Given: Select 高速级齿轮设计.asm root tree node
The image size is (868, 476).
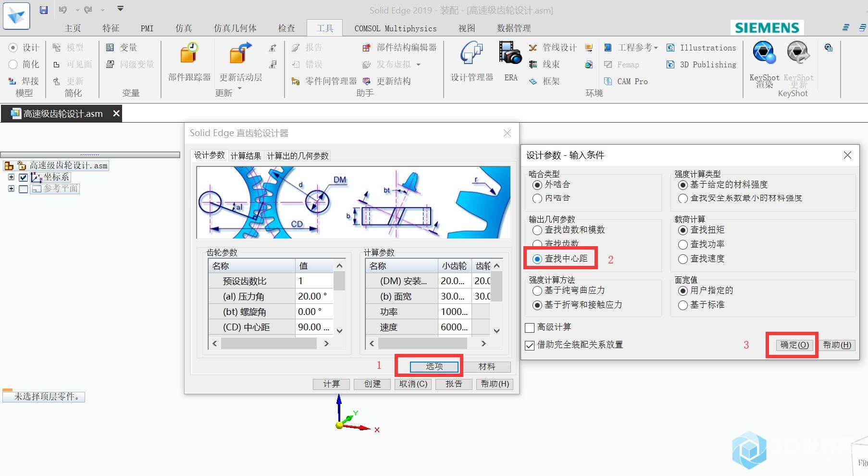Looking at the screenshot, I should pos(68,165).
